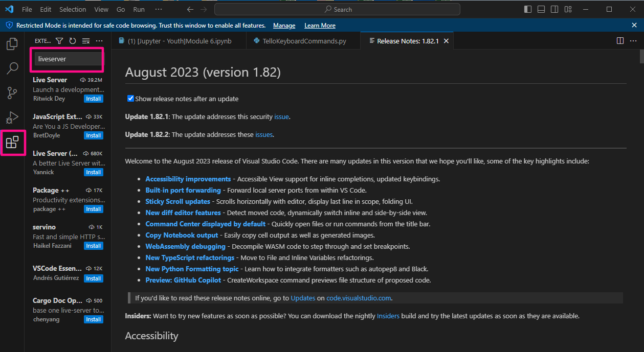Close the Release Notes tab
Image resolution: width=644 pixels, height=352 pixels.
tap(446, 41)
